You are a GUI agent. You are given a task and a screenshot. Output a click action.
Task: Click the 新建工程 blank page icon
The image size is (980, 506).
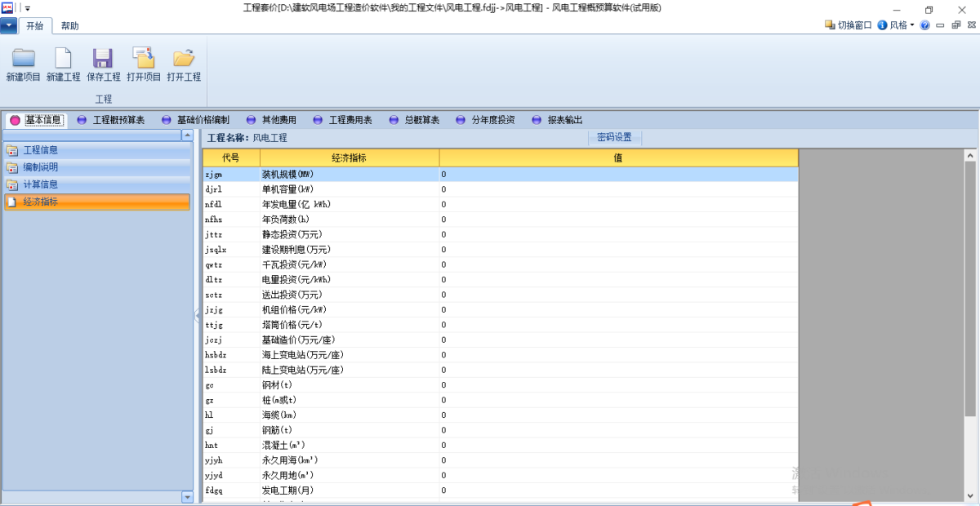pos(64,57)
